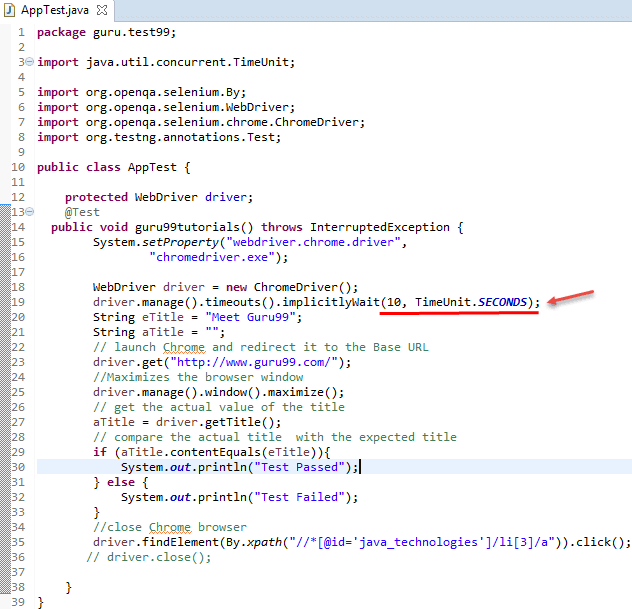Viewport: 632px width, 609px height.
Task: Click the ChromeDriver import on line 7
Action: click(x=201, y=122)
